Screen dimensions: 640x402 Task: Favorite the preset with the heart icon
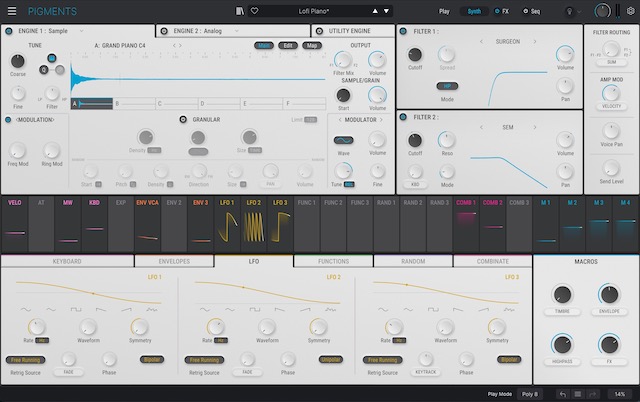click(254, 11)
